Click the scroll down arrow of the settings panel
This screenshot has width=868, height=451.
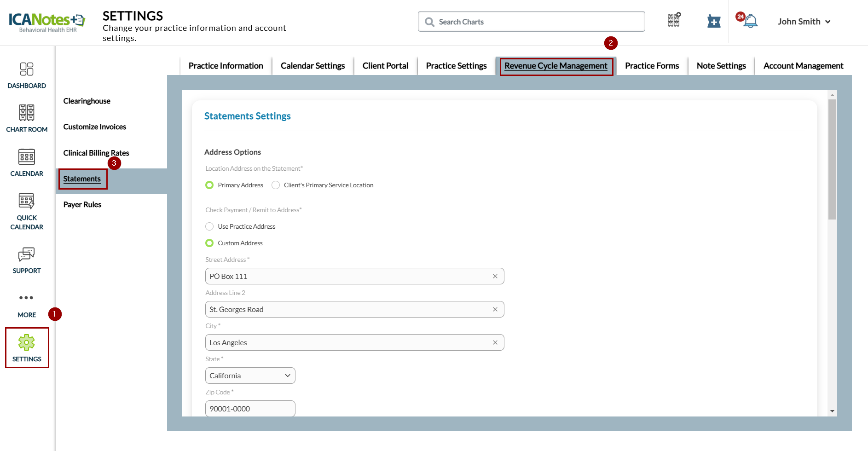click(832, 411)
